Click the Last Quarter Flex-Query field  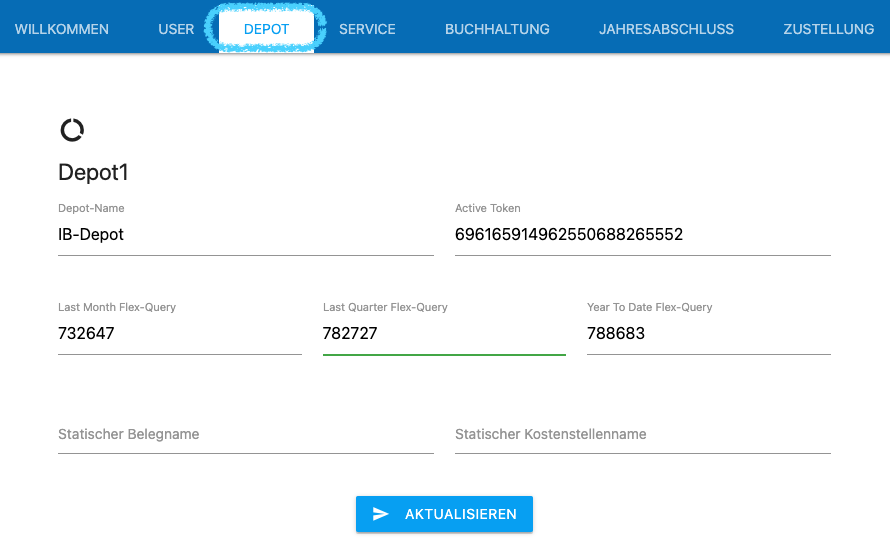click(x=444, y=333)
